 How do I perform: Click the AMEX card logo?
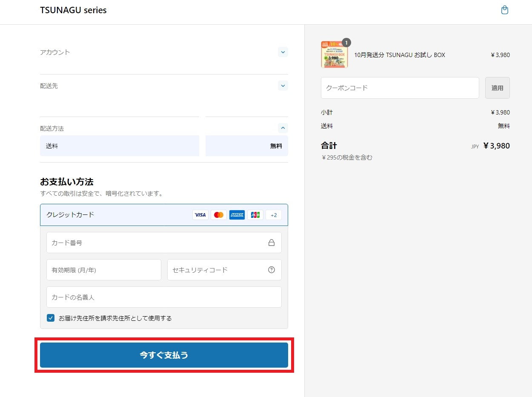tap(237, 215)
